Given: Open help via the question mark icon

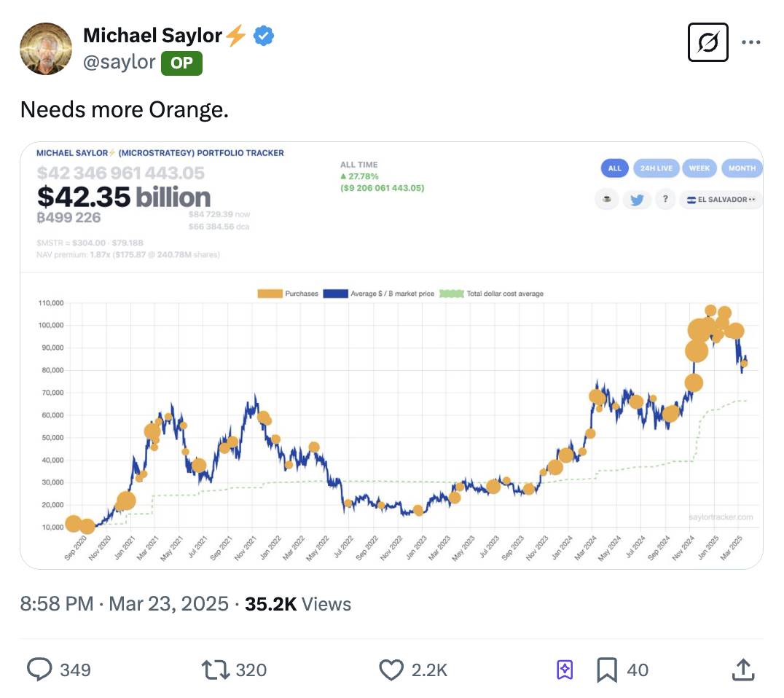Looking at the screenshot, I should tap(665, 199).
